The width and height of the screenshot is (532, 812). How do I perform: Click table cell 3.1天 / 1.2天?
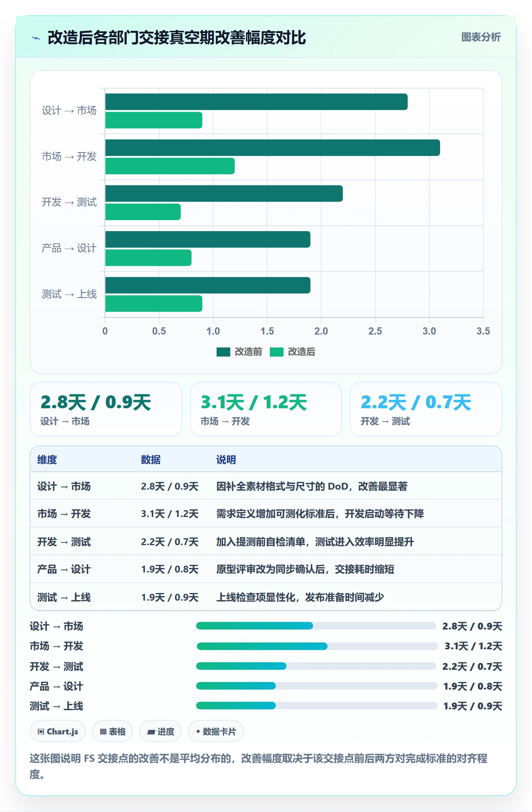(x=170, y=514)
